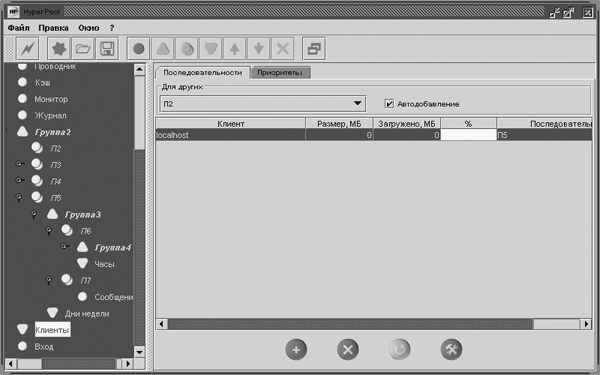Viewport: 600px width, 375px height.
Task: Toggle the Автодобавление checkbox
Action: point(389,104)
